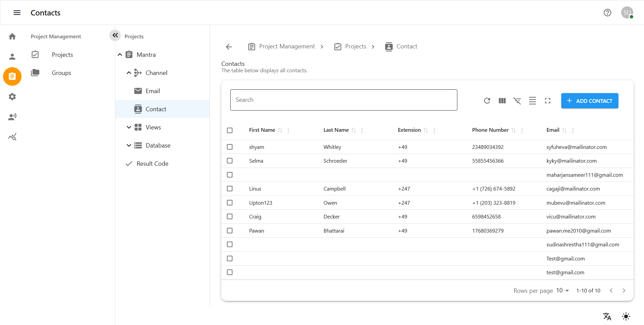Clear filters using the strikethrough filter icon
The width and height of the screenshot is (644, 325).
point(517,100)
